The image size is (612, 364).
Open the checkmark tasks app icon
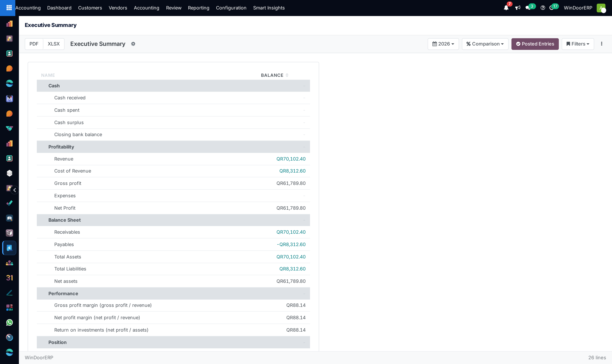(x=9, y=203)
